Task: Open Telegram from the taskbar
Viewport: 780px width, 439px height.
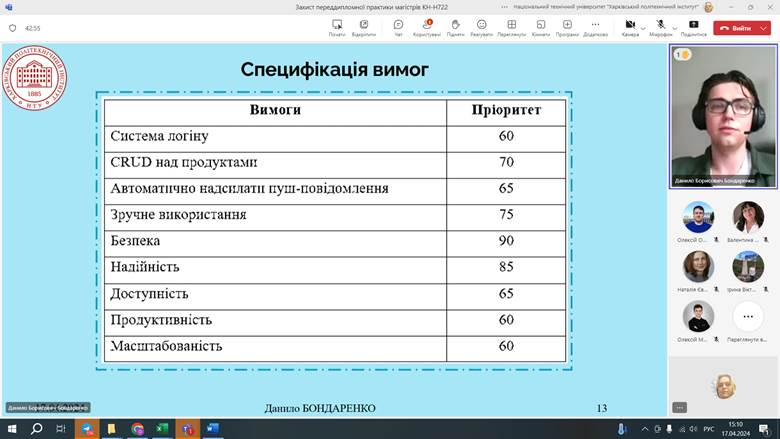Action: pos(87,429)
